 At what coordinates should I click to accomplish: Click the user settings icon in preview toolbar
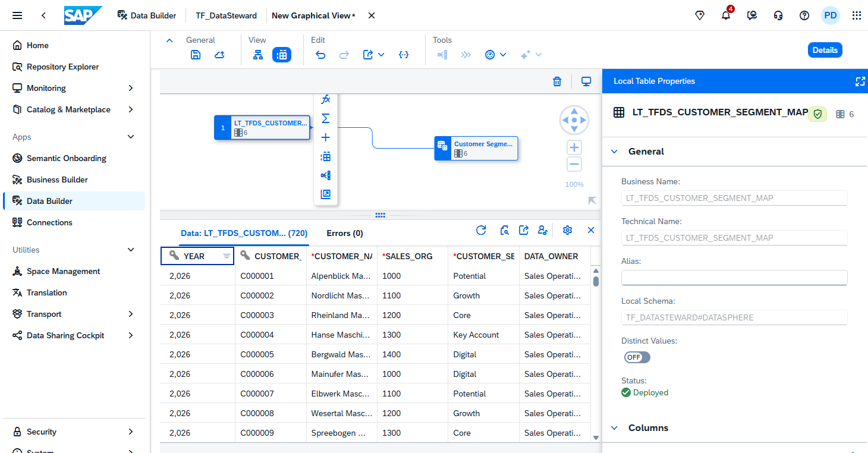click(543, 230)
